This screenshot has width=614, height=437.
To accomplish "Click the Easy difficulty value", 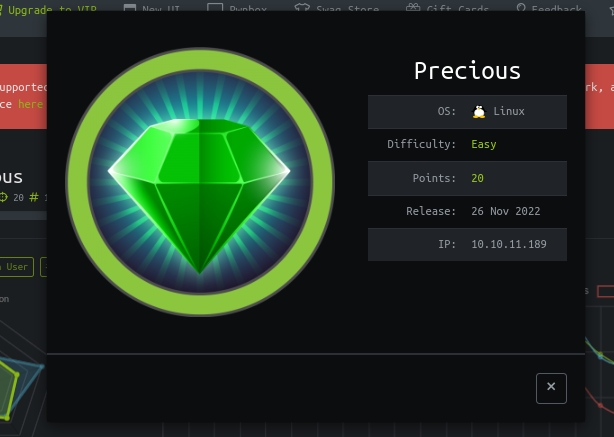I will point(484,144).
